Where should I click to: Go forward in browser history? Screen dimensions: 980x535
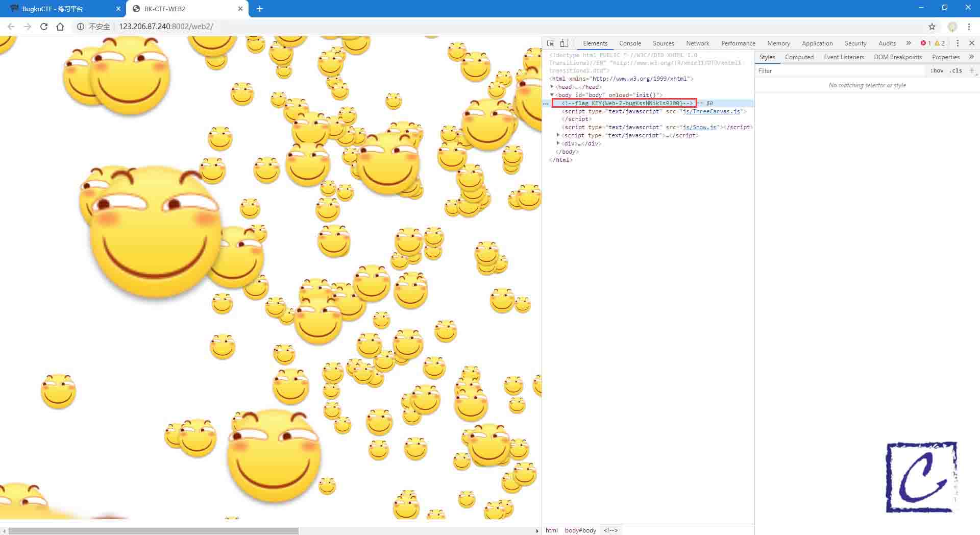[28, 27]
